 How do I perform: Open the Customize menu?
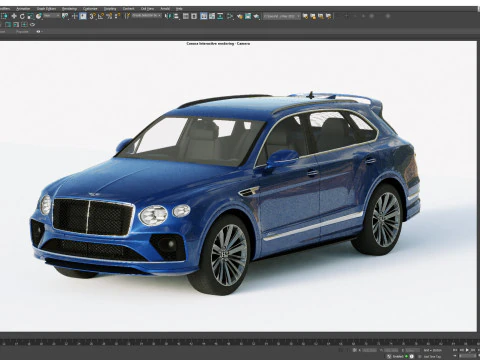[x=90, y=9]
